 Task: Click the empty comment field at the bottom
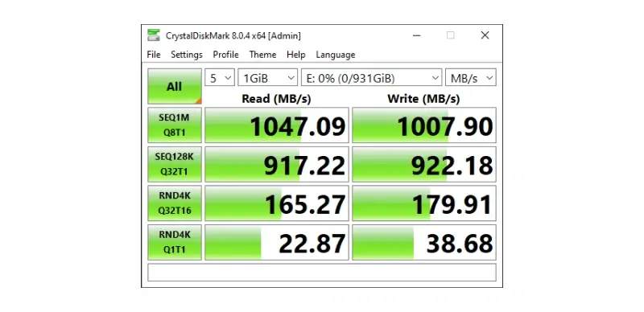point(322,273)
